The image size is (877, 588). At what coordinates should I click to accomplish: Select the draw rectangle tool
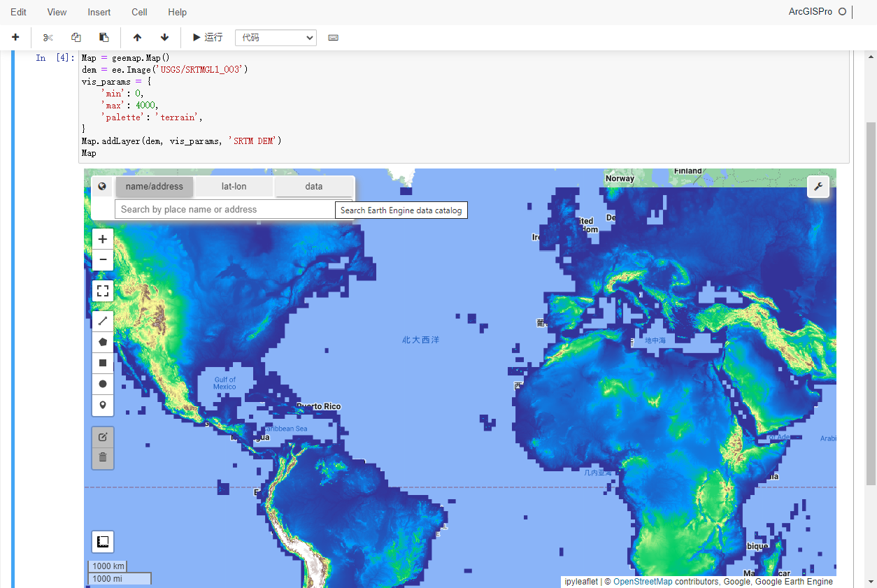(102, 363)
